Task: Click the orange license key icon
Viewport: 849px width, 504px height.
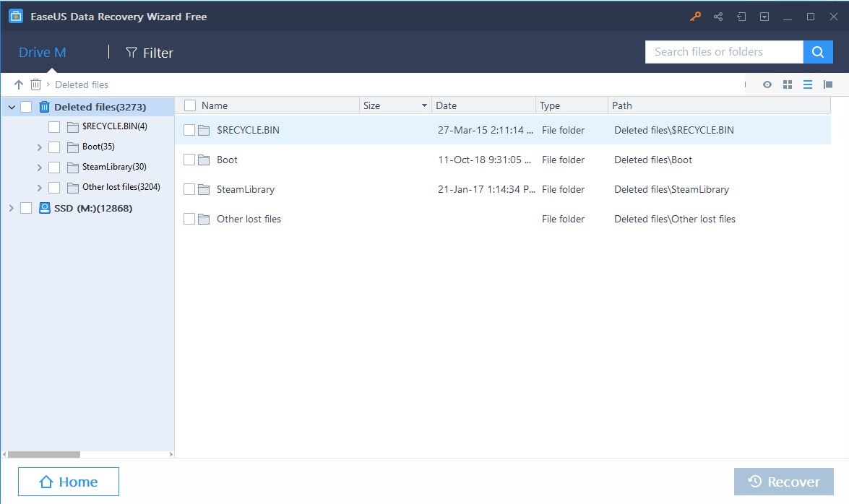Action: [695, 16]
